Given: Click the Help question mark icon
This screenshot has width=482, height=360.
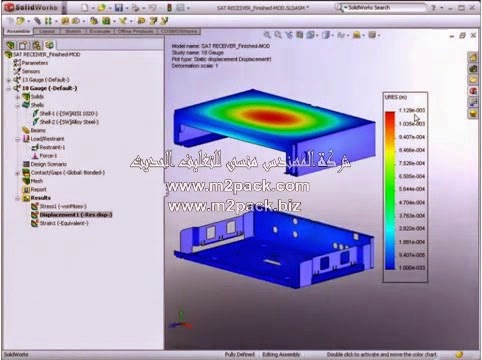Looking at the screenshot, I should (x=433, y=7).
